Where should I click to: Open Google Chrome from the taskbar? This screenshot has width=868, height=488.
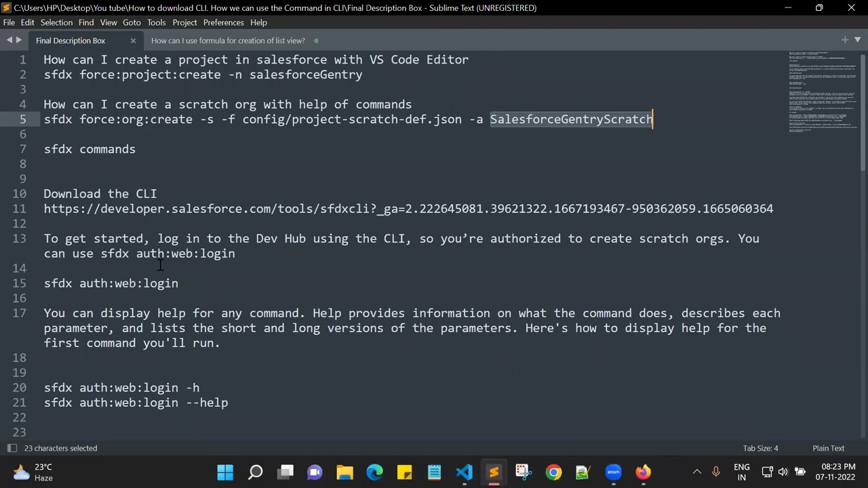point(553,472)
